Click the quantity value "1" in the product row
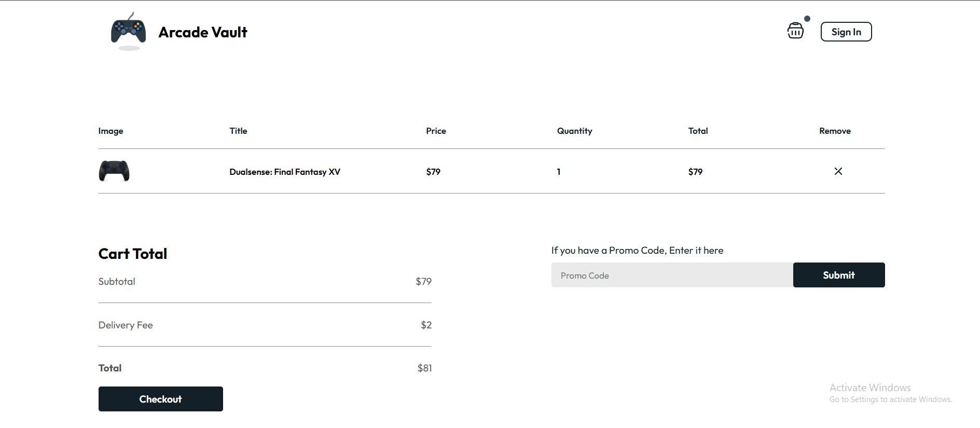Image resolution: width=980 pixels, height=428 pixels. [559, 172]
